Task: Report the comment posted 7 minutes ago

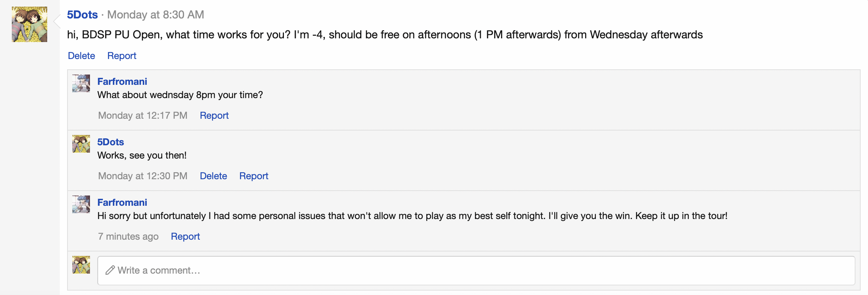Action: [185, 236]
